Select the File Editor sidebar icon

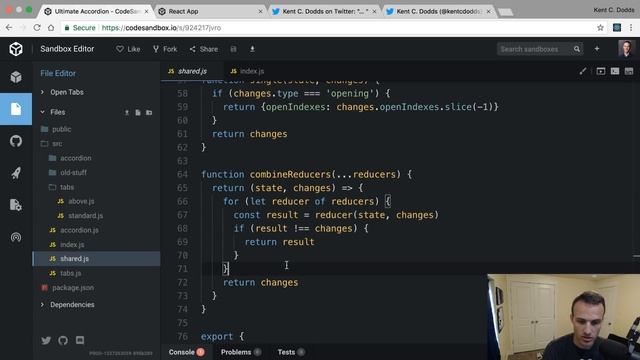[16, 109]
